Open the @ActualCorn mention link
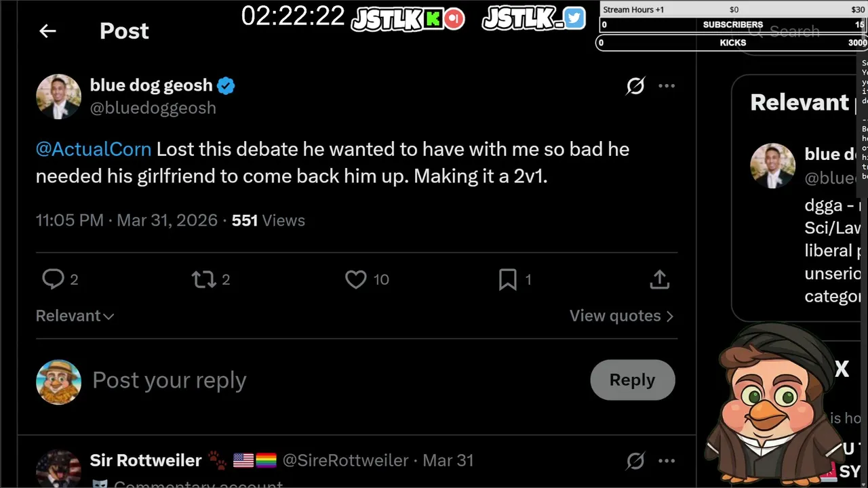 coord(94,149)
